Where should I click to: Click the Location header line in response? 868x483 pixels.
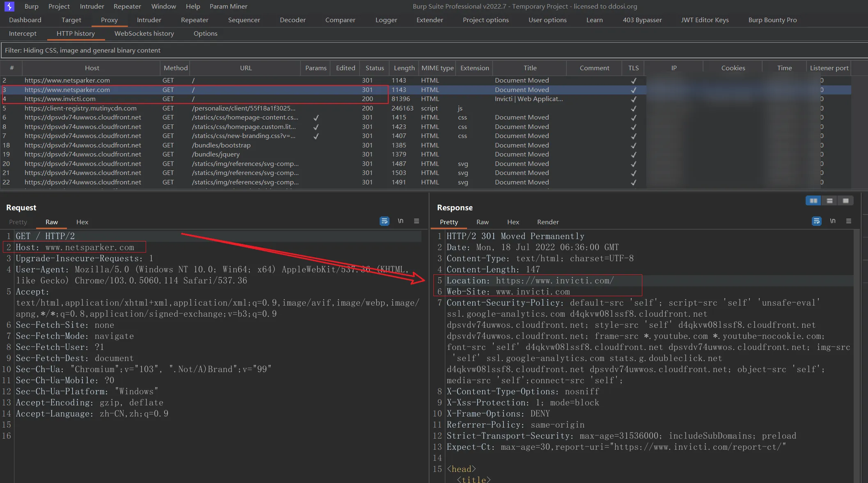click(530, 281)
